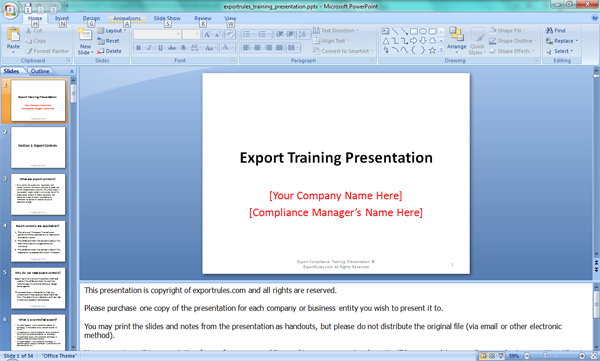Screen dimensions: 600x361
Task: Select the rectangle shape in Drawing gallery
Action: [x=414, y=31]
